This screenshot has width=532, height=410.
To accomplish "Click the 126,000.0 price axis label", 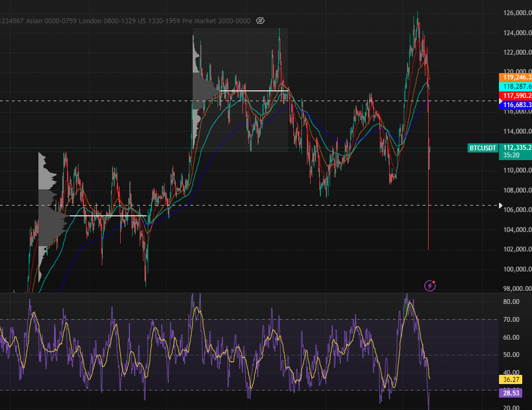I will click(517, 13).
